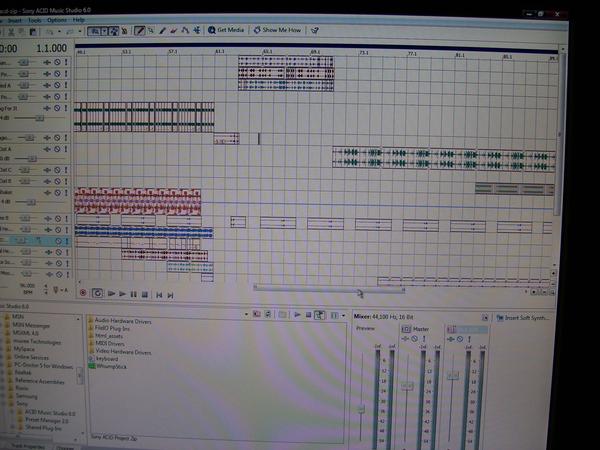Open the Tools menu

point(34,20)
